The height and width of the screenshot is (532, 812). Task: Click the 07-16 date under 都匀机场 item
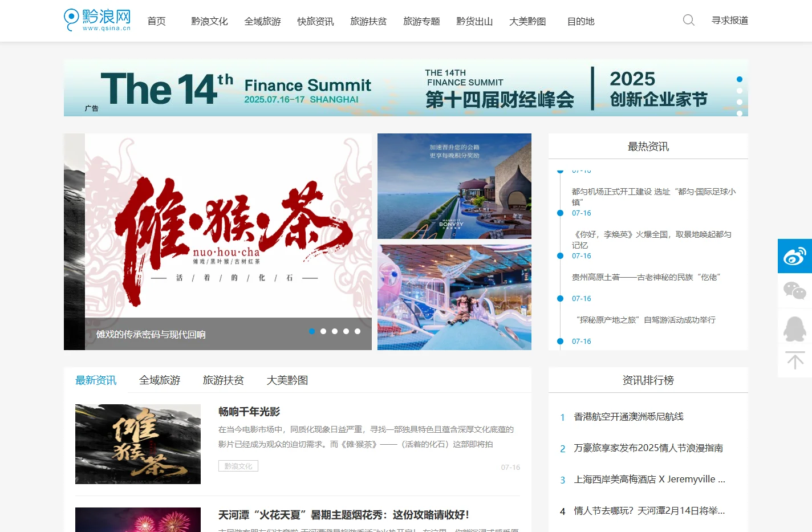pyautogui.click(x=582, y=213)
